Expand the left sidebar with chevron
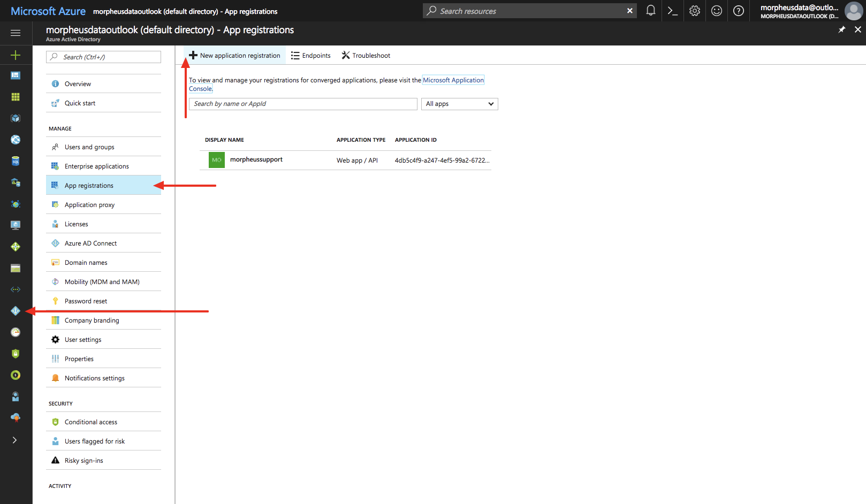The height and width of the screenshot is (504, 866). [x=15, y=440]
